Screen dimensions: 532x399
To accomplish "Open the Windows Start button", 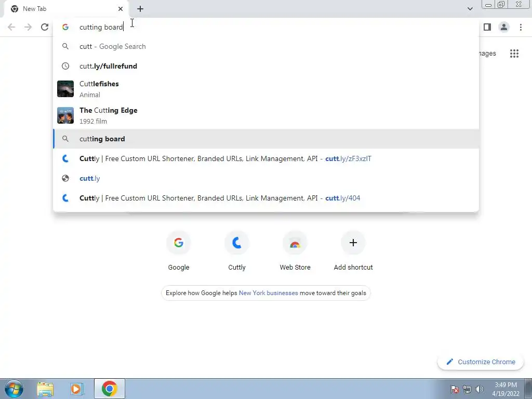I will (14, 389).
